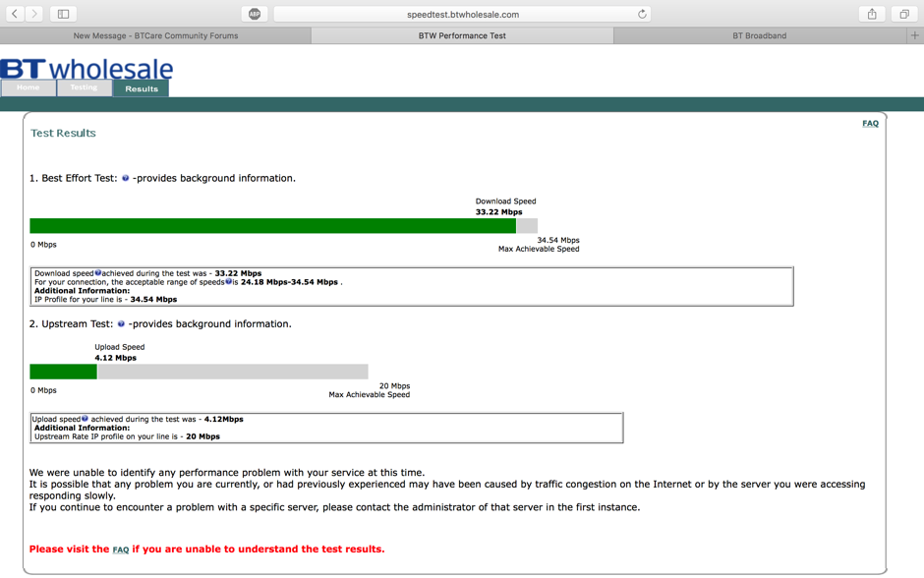Switch to New Message - BTCare Community Forums tab

click(x=155, y=35)
